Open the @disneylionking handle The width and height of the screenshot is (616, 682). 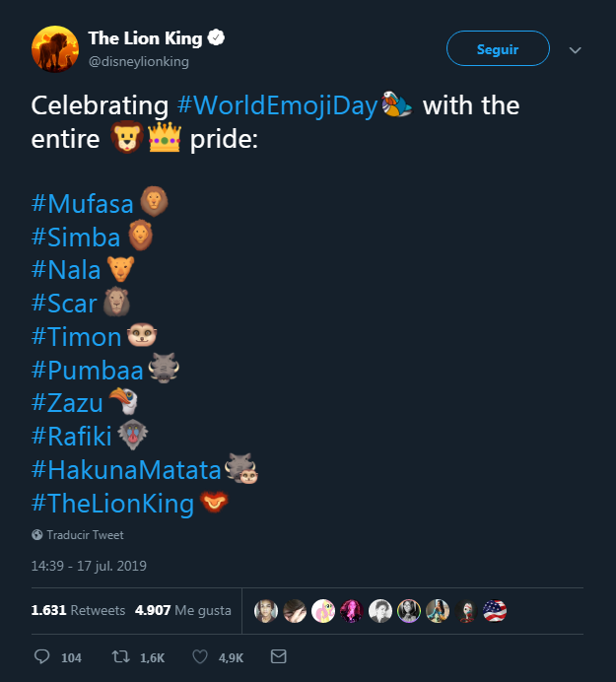point(138,61)
